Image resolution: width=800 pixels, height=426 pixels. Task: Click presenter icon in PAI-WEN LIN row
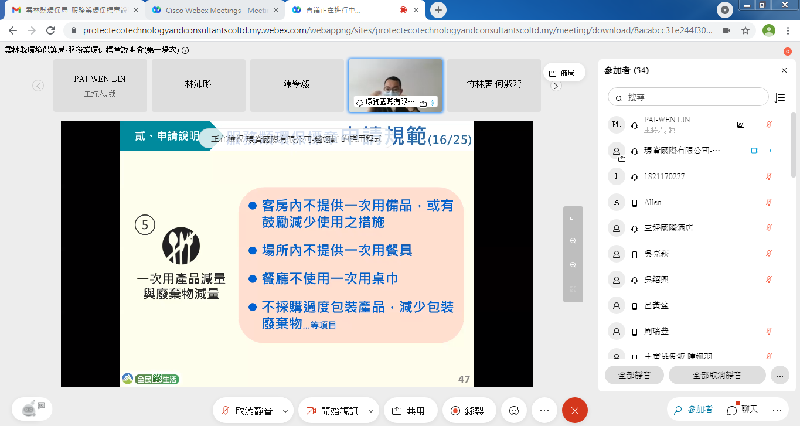pos(740,124)
